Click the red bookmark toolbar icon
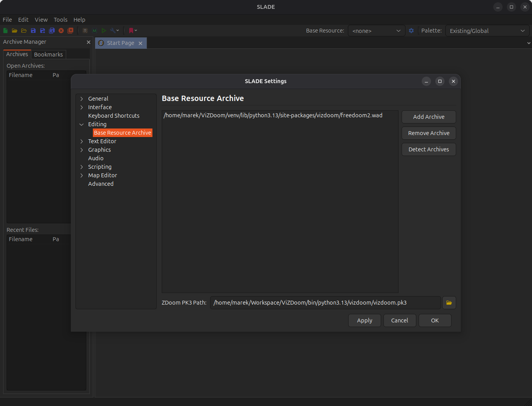Image resolution: width=532 pixels, height=406 pixels. coord(131,31)
